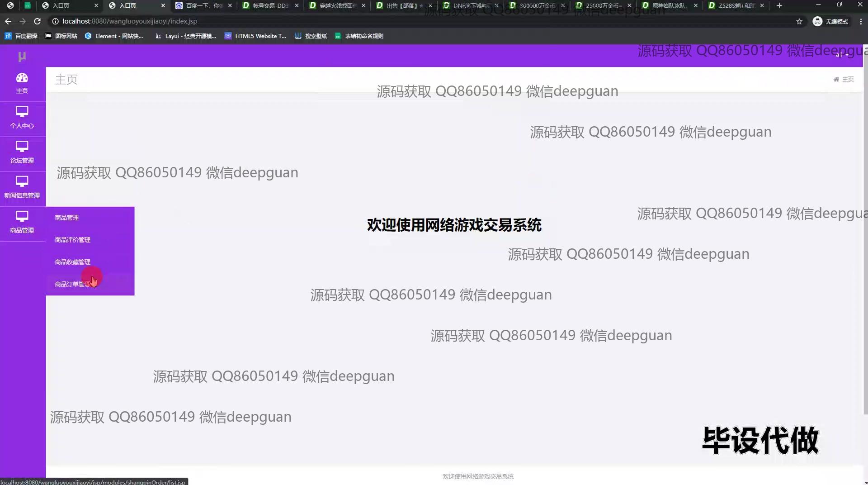Click the browser reload icon
Image resolution: width=868 pixels, height=485 pixels.
(x=38, y=21)
